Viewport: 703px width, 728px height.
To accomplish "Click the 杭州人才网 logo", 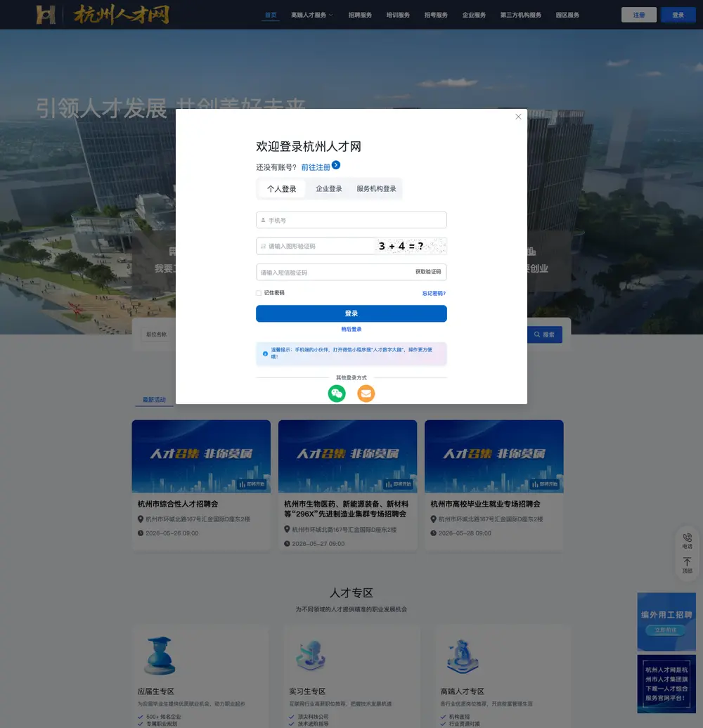I will pos(103,14).
